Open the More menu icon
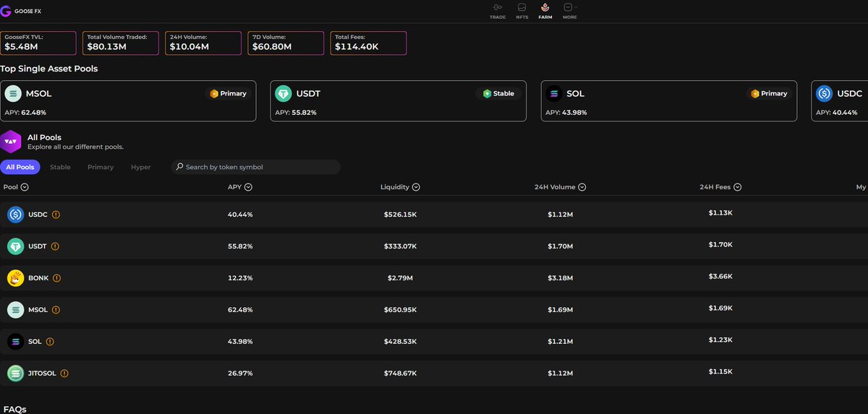Screen dimensions: 868x414 [569, 7]
